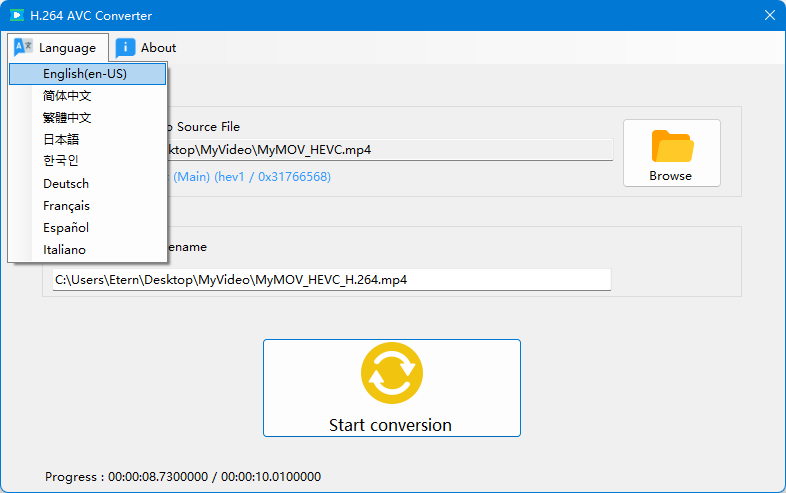Select 简体中文 language option
786x493 pixels.
(88, 95)
